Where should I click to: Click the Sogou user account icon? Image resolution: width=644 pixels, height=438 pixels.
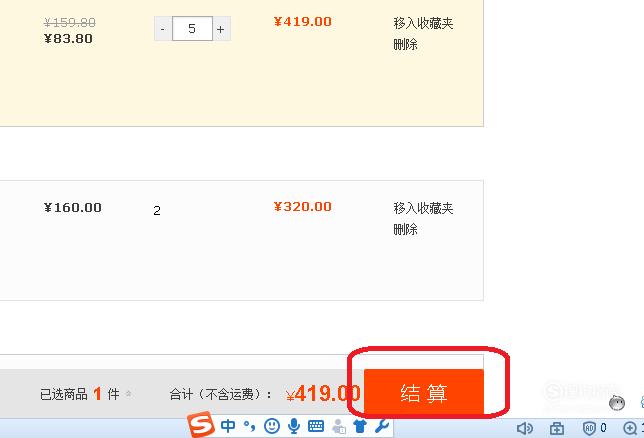tap(339, 426)
